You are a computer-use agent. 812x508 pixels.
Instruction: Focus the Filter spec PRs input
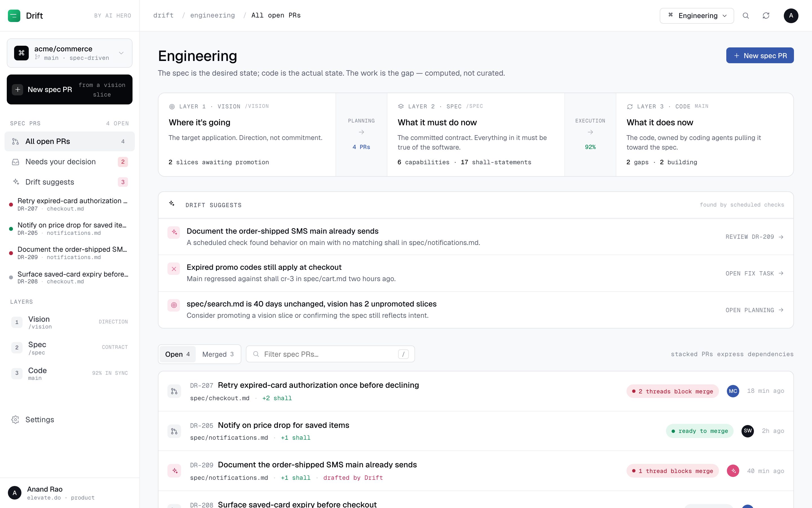(x=330, y=354)
